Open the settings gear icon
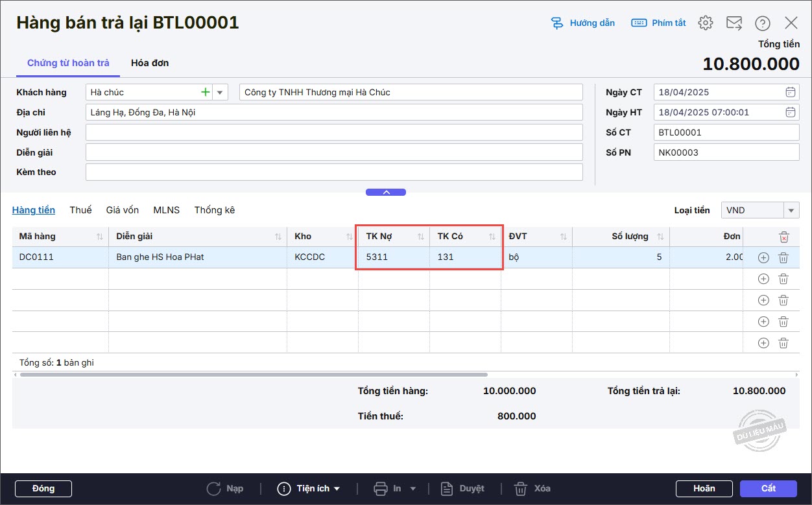 point(705,23)
